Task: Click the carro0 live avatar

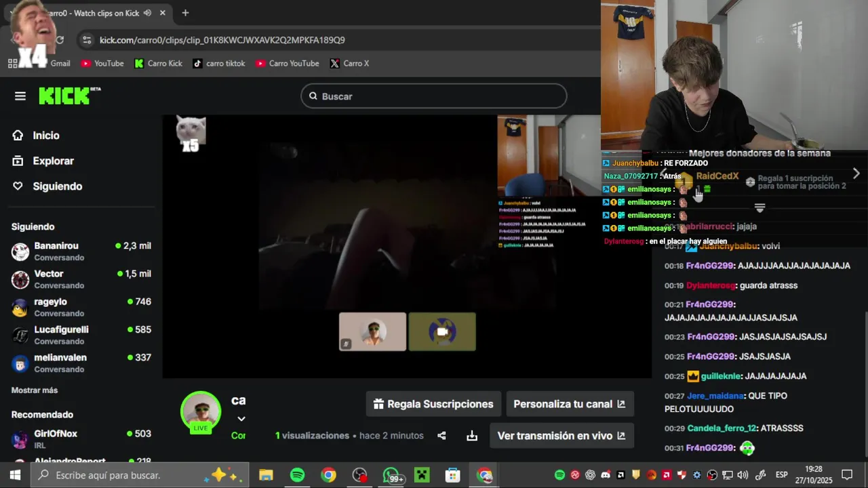Action: tap(201, 411)
